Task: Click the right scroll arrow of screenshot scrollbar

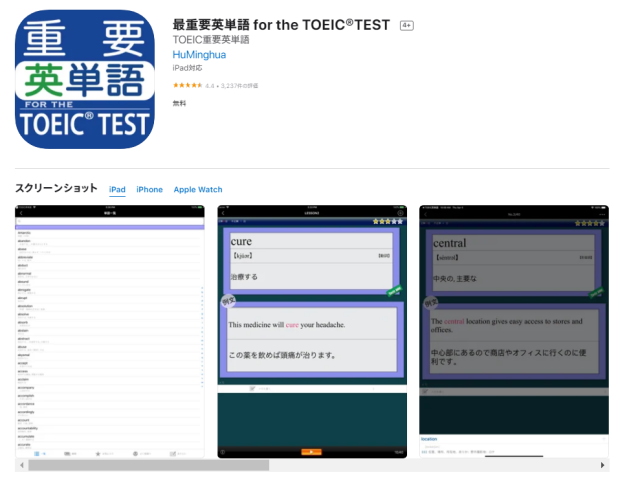Action: pos(602,465)
